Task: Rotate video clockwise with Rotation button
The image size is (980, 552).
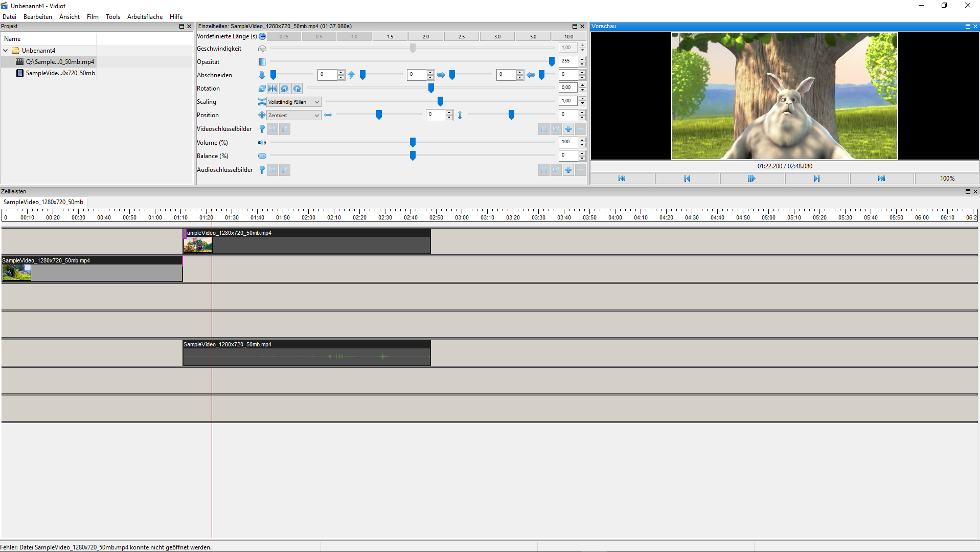Action: [x=297, y=89]
